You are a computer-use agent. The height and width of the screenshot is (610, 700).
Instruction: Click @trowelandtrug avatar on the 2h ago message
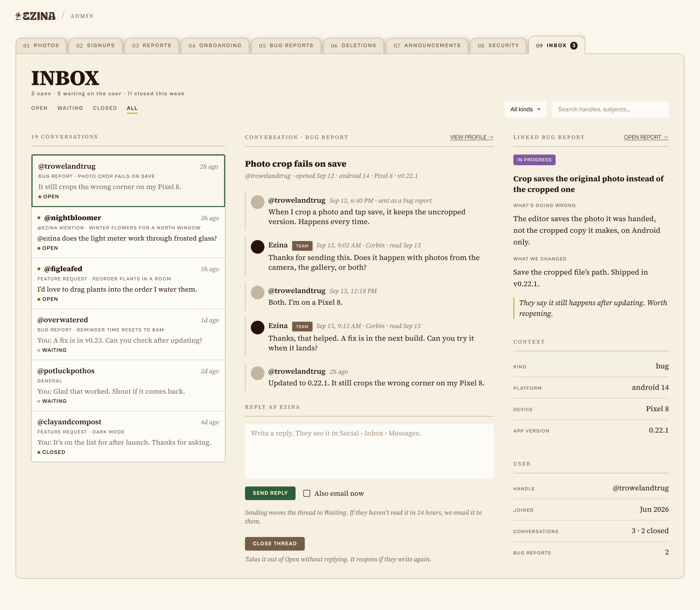(257, 373)
